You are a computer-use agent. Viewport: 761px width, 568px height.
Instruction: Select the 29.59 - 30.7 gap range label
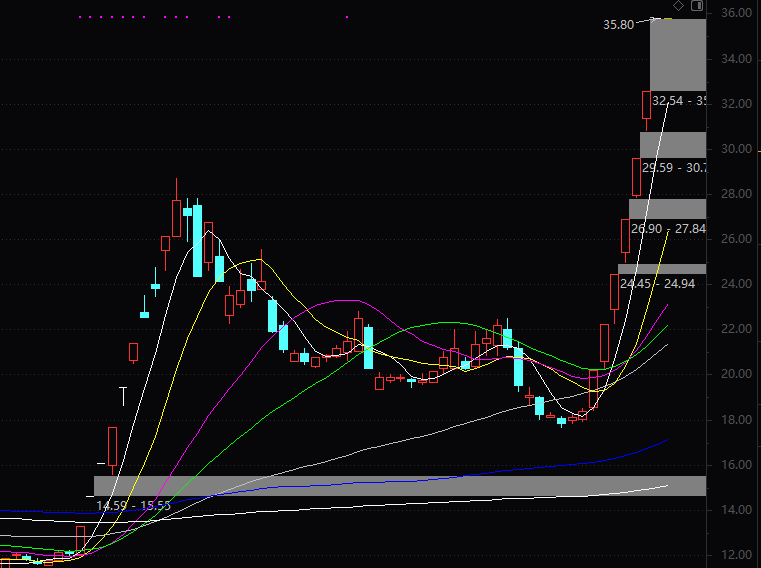tap(674, 168)
